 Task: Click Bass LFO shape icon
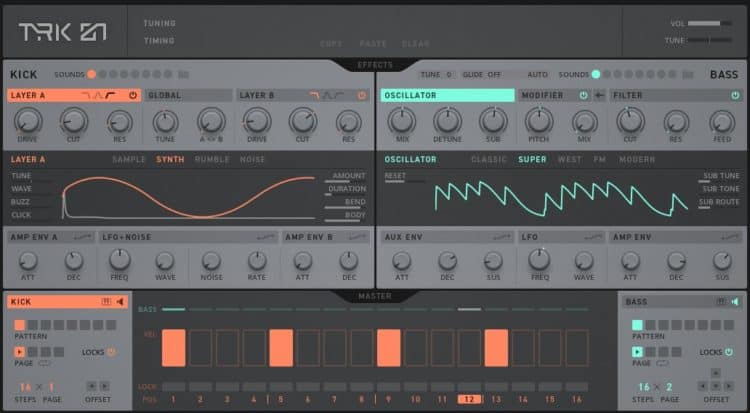(x=593, y=237)
